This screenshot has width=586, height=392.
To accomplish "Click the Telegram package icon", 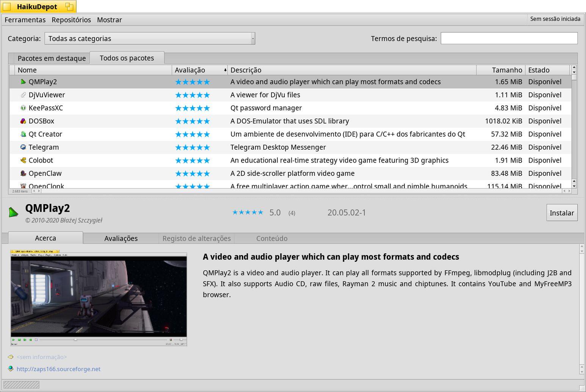I will 23,147.
